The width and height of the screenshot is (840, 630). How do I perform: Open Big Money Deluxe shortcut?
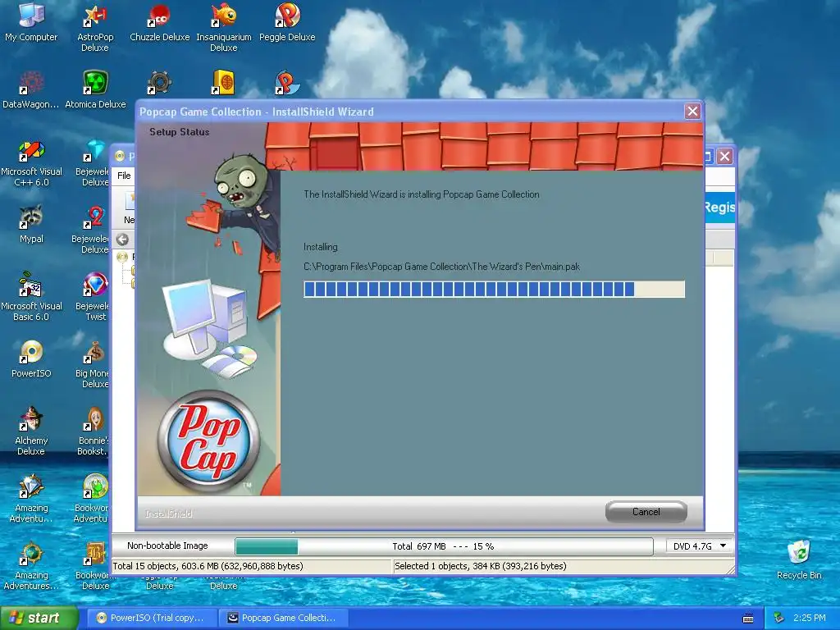(94, 364)
